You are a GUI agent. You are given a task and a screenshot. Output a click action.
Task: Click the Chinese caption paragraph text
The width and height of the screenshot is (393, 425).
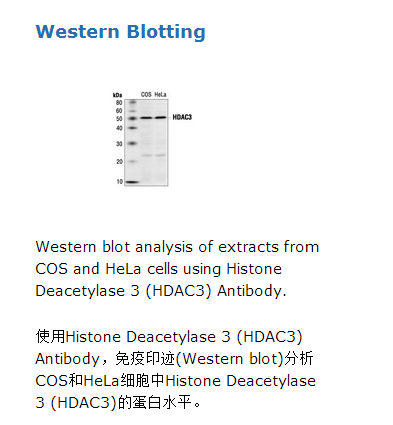[176, 370]
